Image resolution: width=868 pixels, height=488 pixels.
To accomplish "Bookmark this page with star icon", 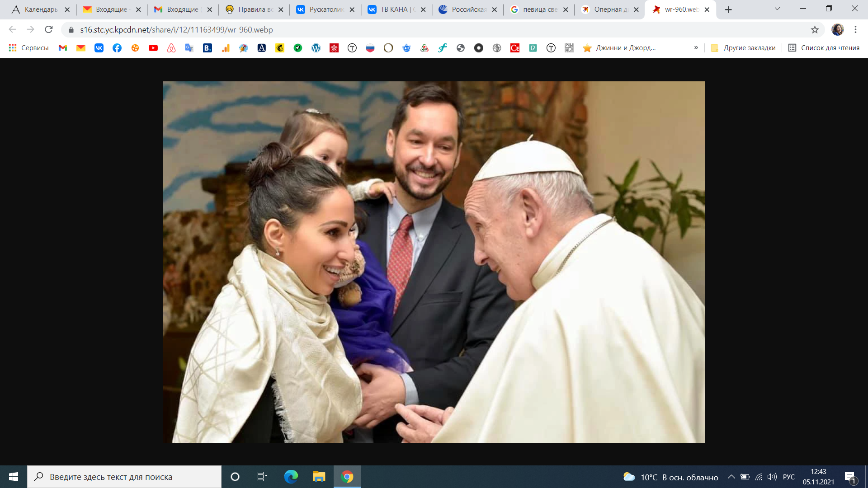I will coord(815,30).
